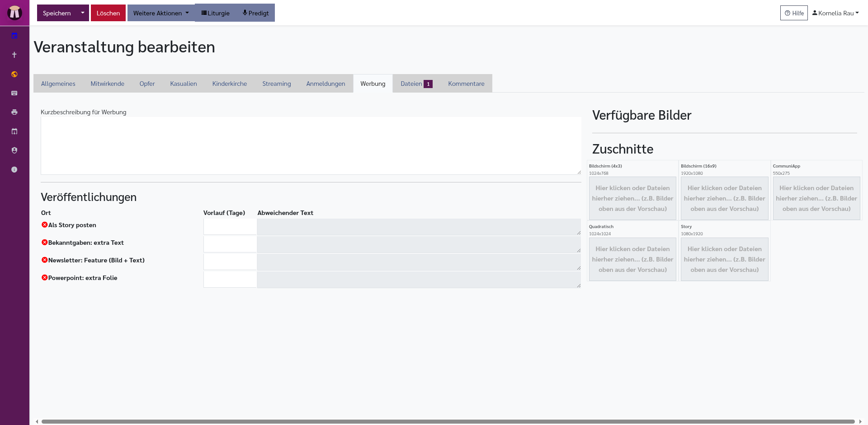Screen dimensions: 868x425
Task: Open the Liturgie editor button
Action: click(x=216, y=13)
